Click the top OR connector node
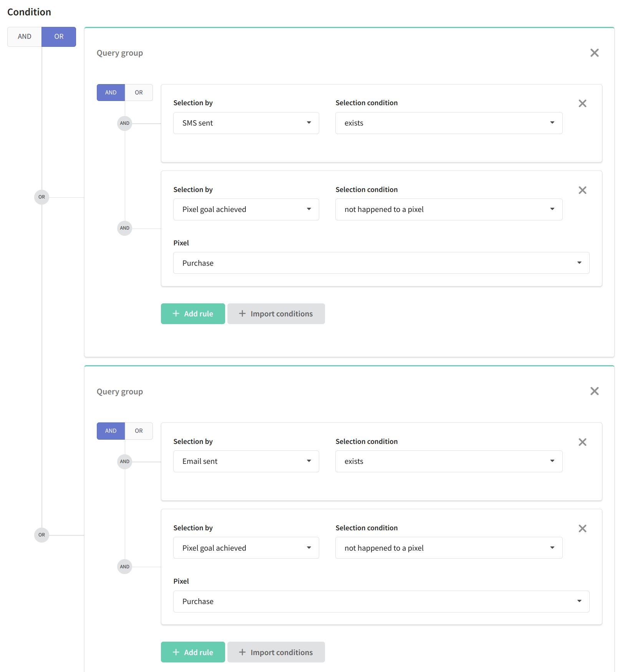The height and width of the screenshot is (672, 620). 41,197
